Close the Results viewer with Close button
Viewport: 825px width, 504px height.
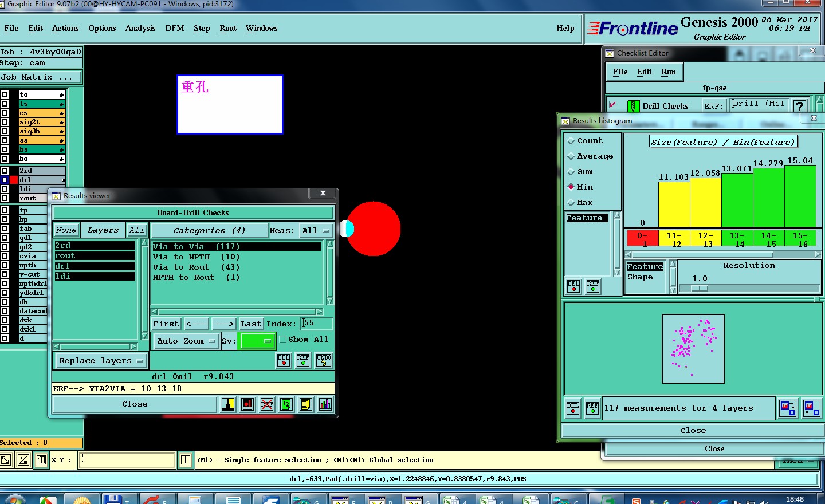point(135,404)
